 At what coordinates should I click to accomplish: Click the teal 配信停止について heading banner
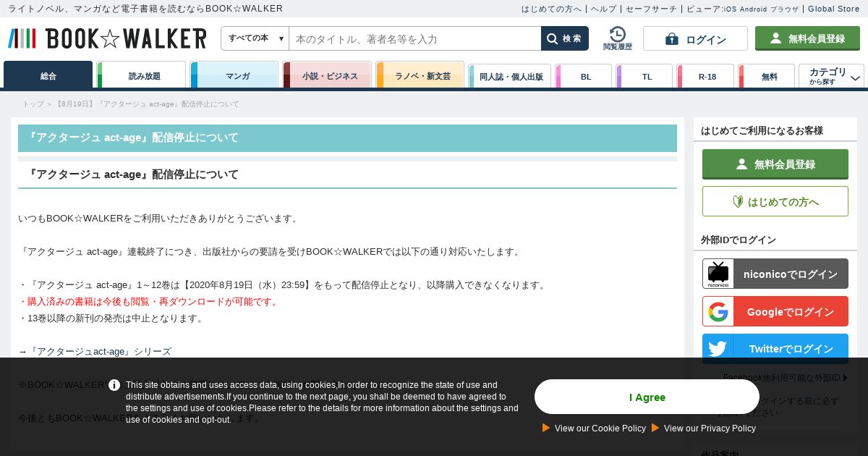point(347,138)
